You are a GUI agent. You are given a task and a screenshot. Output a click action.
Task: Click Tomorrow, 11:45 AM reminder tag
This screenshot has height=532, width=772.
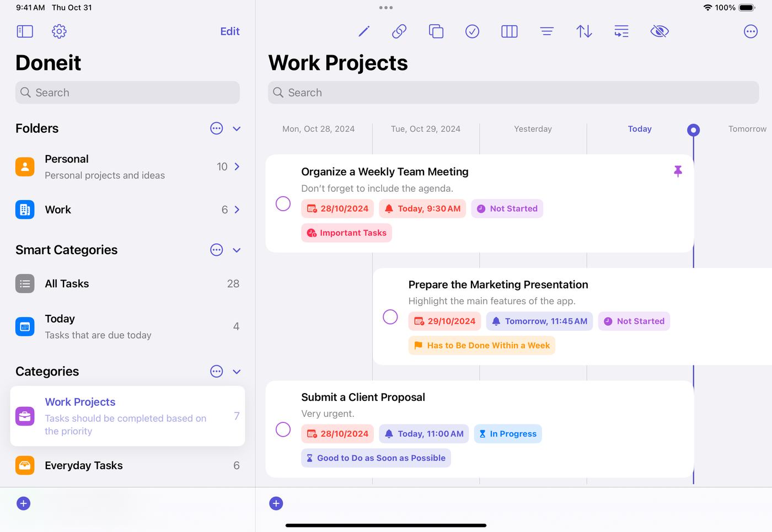point(539,321)
